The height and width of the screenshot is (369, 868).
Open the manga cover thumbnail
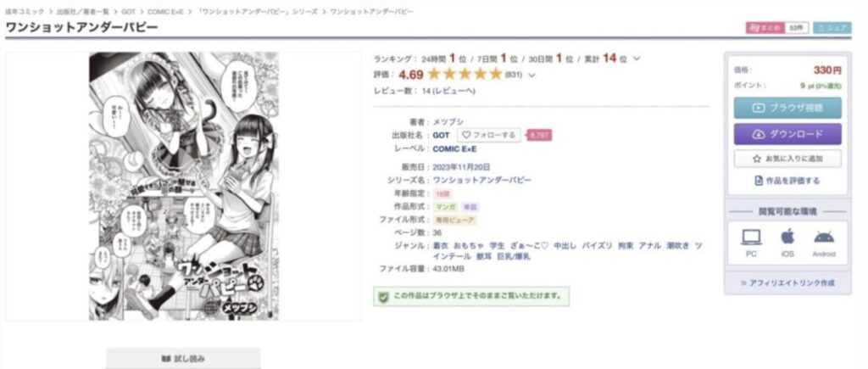[184, 186]
